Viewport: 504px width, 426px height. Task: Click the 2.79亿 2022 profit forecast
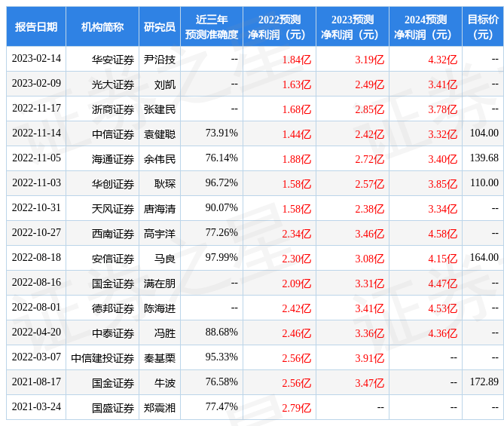pyautogui.click(x=296, y=408)
